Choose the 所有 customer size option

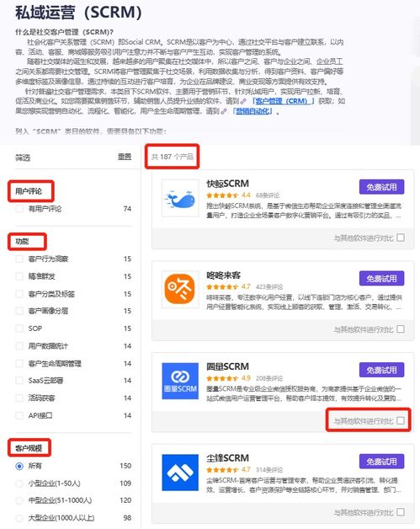(x=19, y=466)
